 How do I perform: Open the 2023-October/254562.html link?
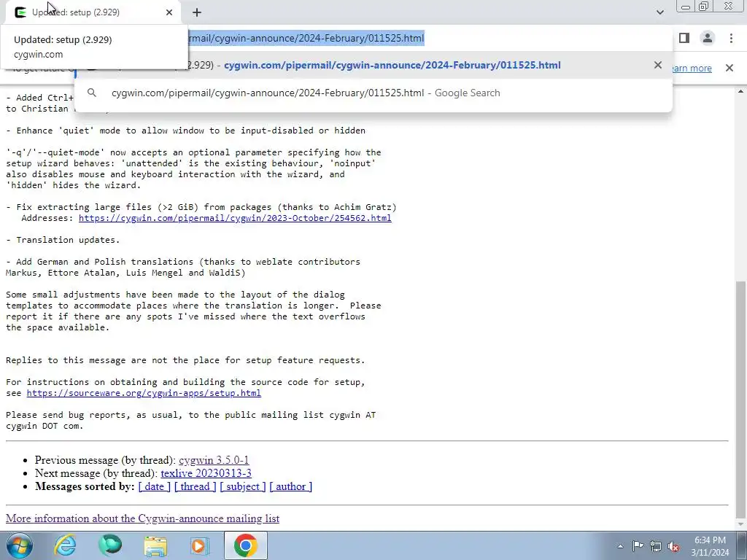(235, 218)
